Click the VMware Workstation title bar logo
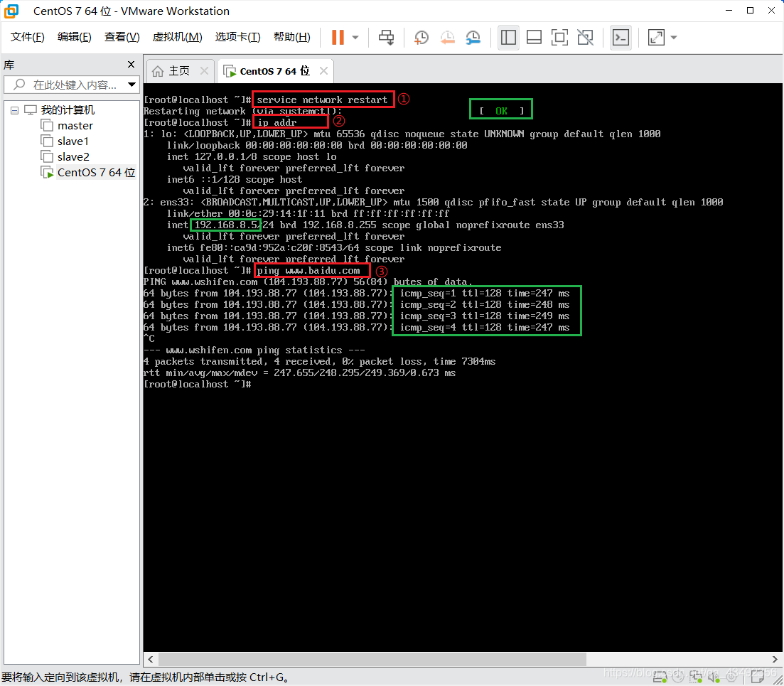This screenshot has height=686, width=784. tap(11, 11)
